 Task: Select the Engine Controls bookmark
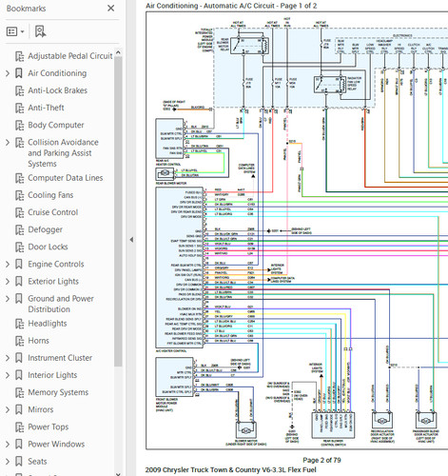tap(56, 264)
